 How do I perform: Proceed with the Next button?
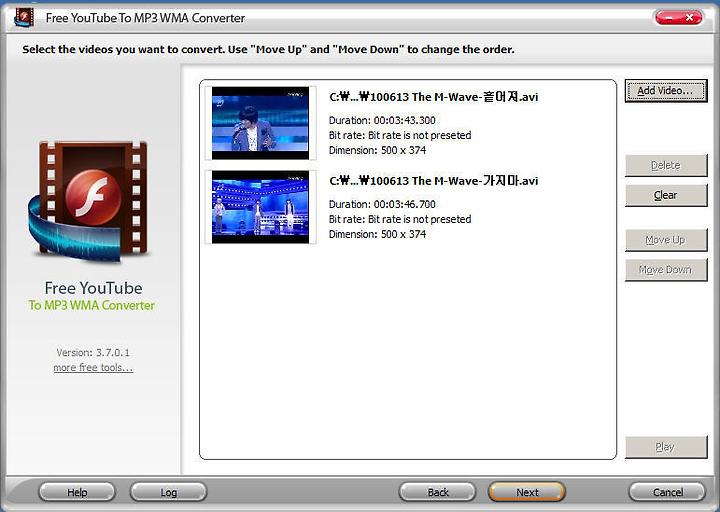[x=527, y=492]
